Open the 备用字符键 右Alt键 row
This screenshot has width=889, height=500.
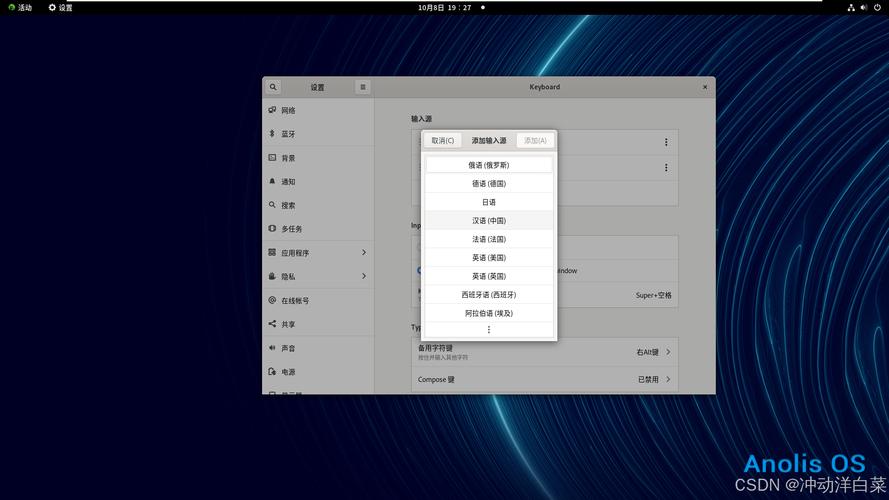(544, 352)
